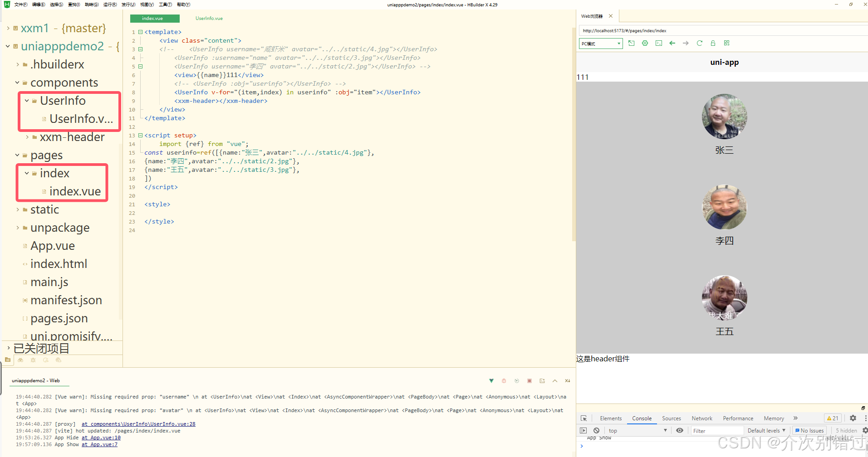Show more devtools tabs chevron

click(795, 418)
